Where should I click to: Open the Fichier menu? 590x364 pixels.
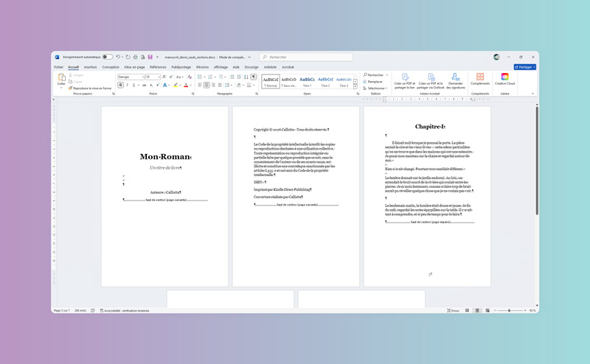point(58,67)
